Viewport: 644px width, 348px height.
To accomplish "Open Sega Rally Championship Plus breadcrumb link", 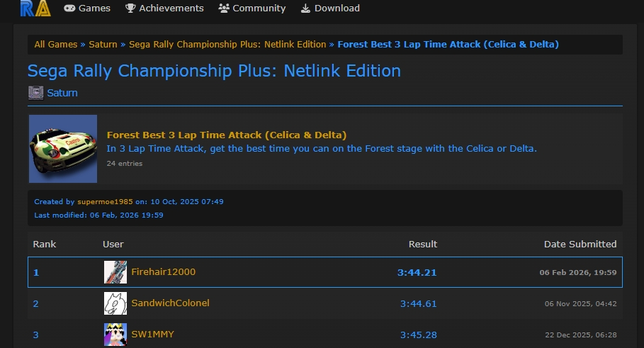I will 227,44.
